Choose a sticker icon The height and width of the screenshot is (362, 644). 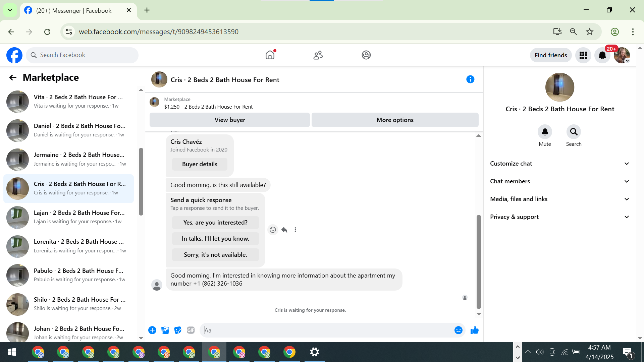(x=178, y=330)
